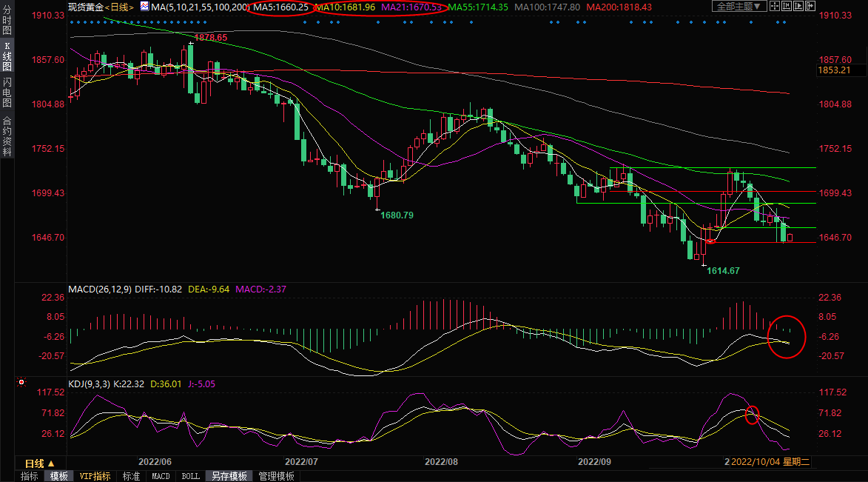Open the 合约资料 sidebar tab
868x482 pixels.
coord(7,135)
